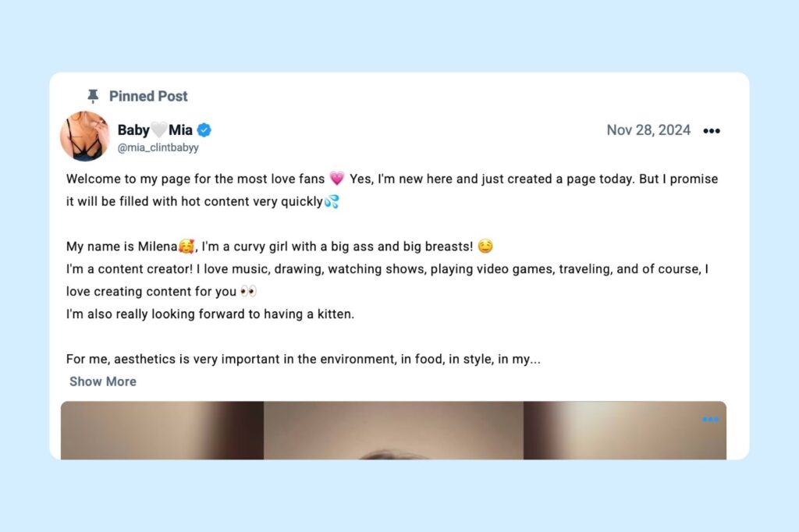Open the post options three-dot menu
This screenshot has height=532, width=799.
pyautogui.click(x=712, y=131)
